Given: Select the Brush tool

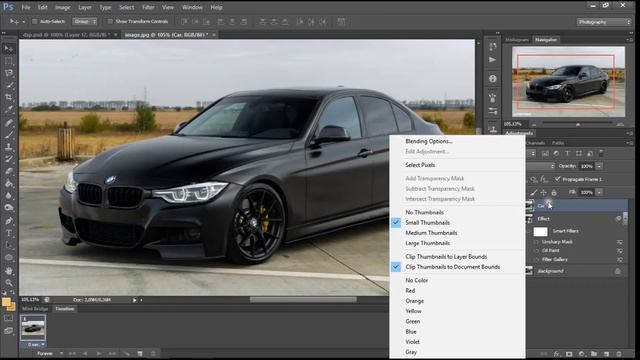Looking at the screenshot, I should click(9, 134).
